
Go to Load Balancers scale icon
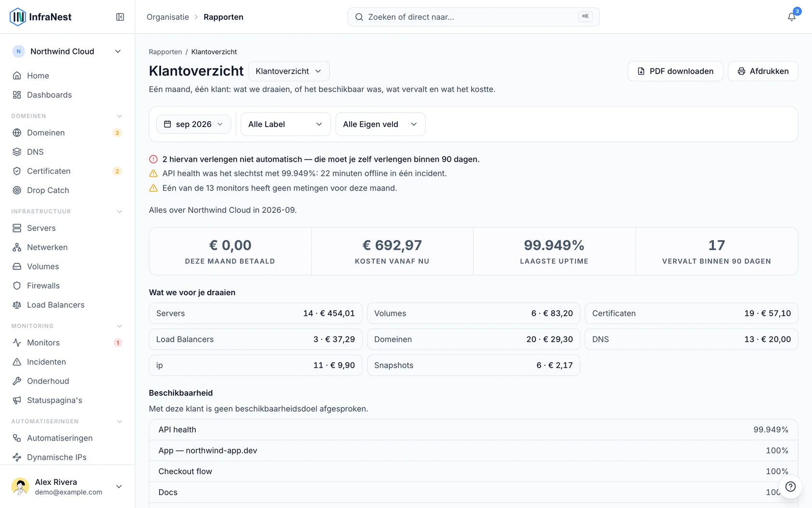(17, 305)
